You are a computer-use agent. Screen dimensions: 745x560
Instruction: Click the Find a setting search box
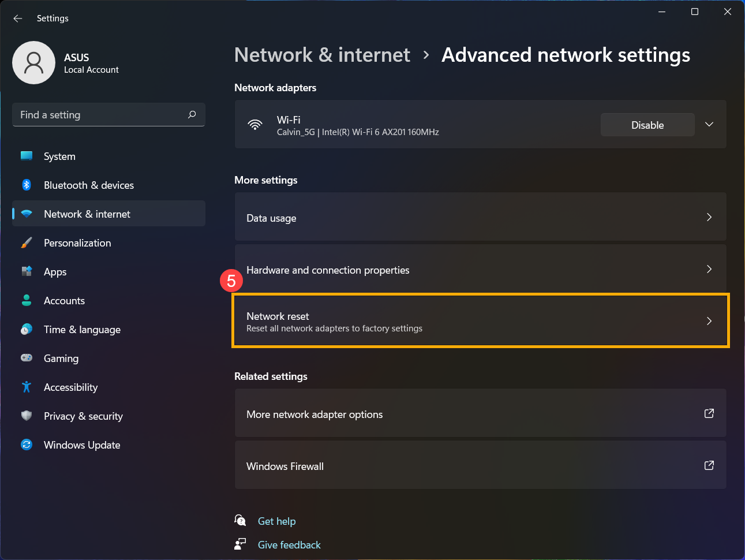tap(108, 115)
